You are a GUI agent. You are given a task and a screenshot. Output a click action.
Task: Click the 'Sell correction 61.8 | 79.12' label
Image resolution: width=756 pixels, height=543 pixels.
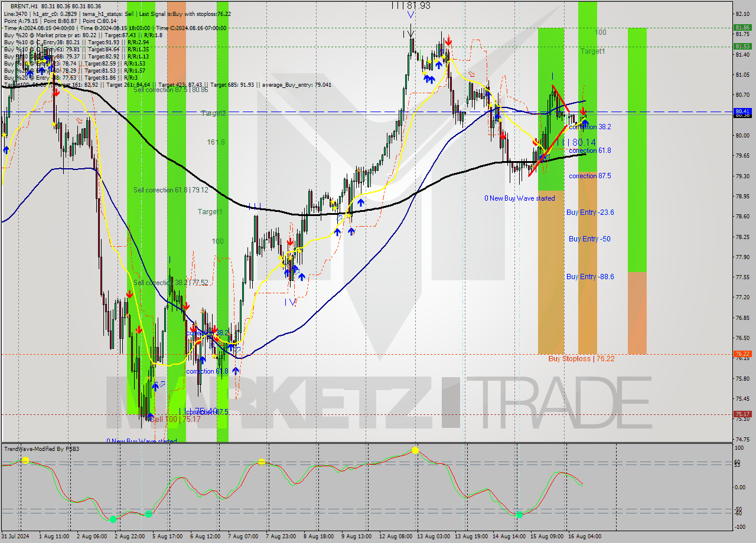(x=171, y=190)
